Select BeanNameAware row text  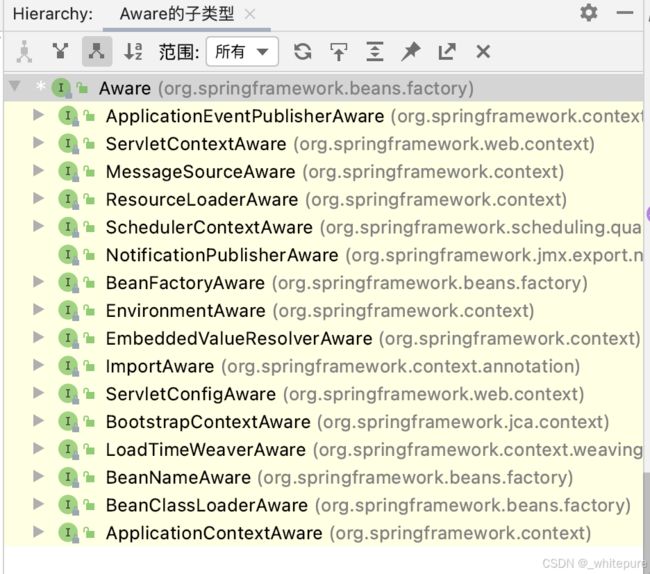pyautogui.click(x=178, y=477)
